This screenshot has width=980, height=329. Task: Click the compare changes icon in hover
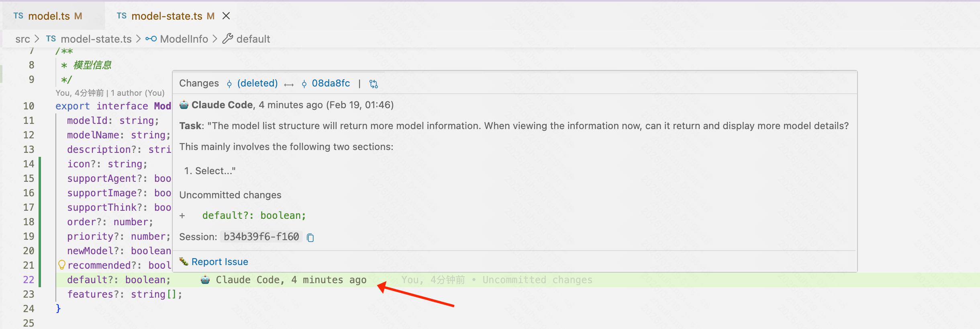(x=374, y=84)
